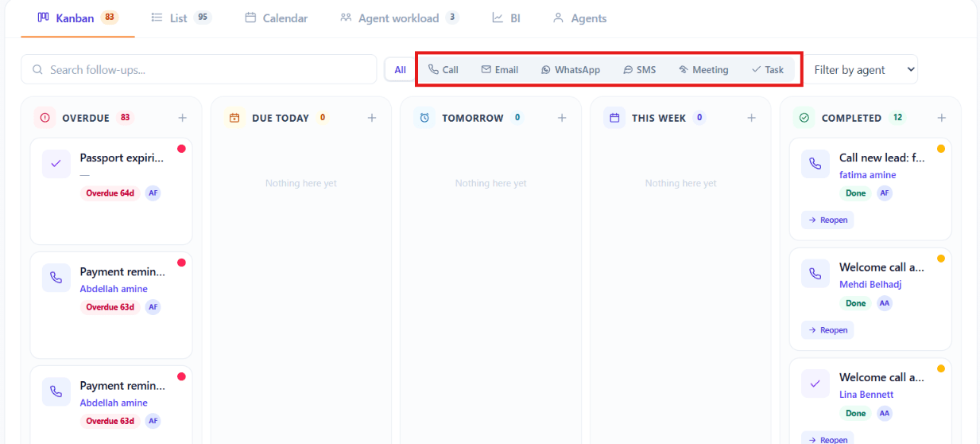980x444 pixels.
Task: Open the Calendar tab
Action: click(276, 18)
